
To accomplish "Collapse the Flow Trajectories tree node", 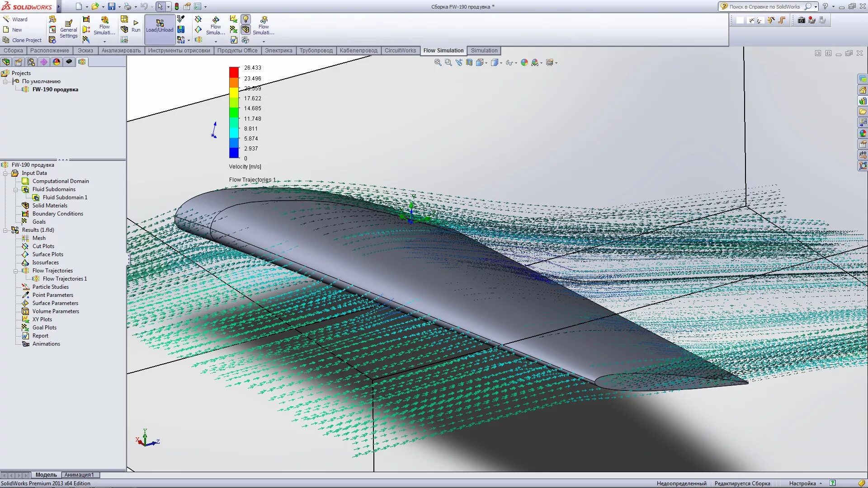I will point(15,271).
